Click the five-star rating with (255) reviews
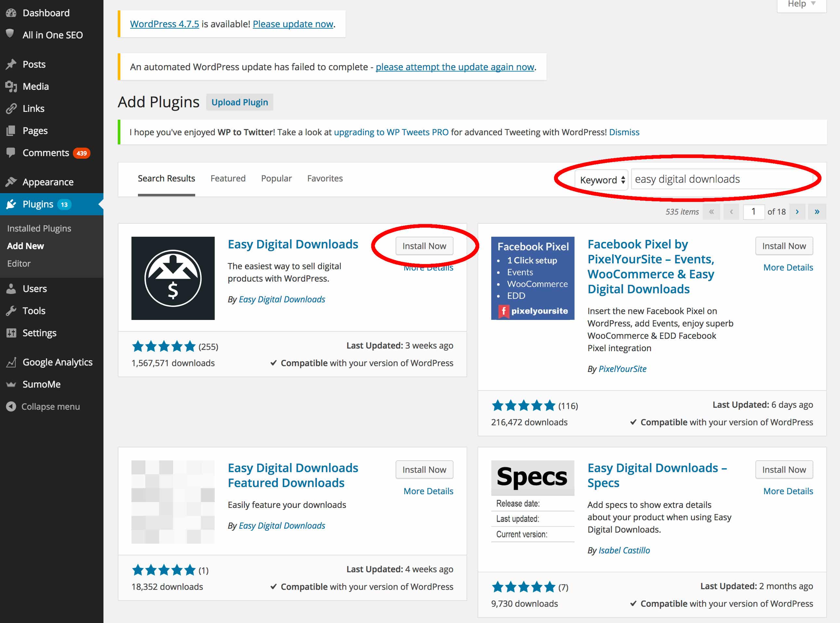840x623 pixels. tap(175, 346)
